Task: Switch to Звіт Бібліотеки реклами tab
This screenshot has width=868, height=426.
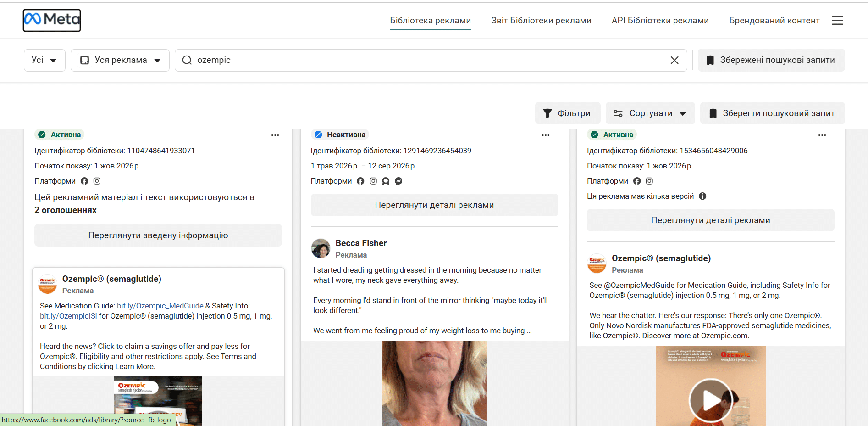Action: tap(541, 21)
